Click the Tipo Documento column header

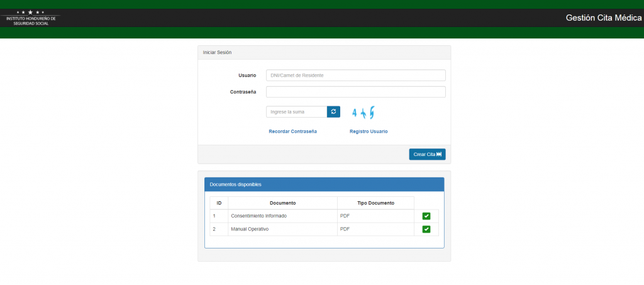tap(375, 203)
